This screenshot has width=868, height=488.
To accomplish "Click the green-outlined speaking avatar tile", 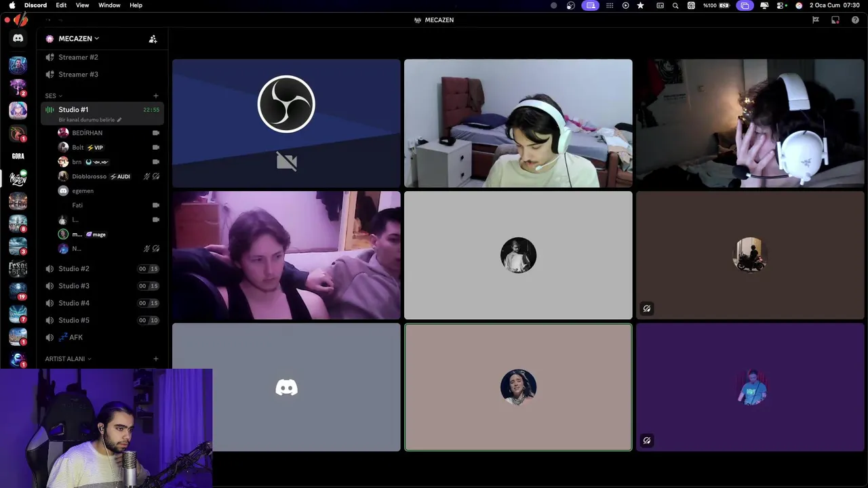I will (518, 387).
